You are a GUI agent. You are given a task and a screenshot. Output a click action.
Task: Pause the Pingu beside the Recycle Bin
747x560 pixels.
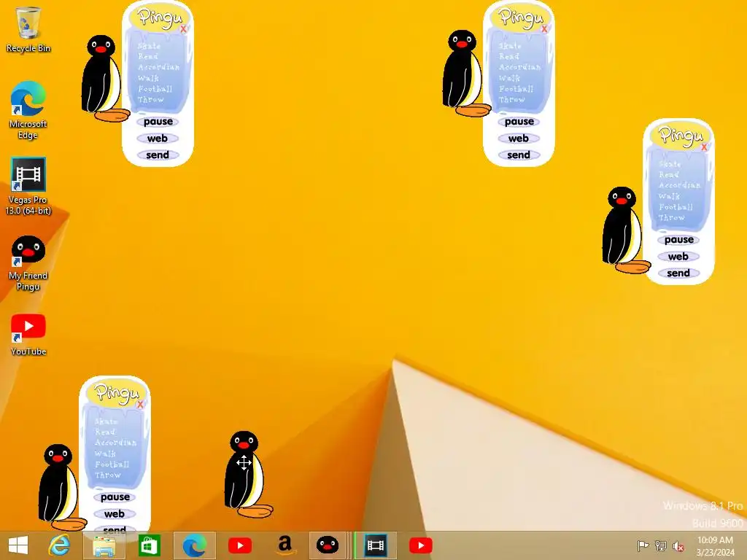158,122
